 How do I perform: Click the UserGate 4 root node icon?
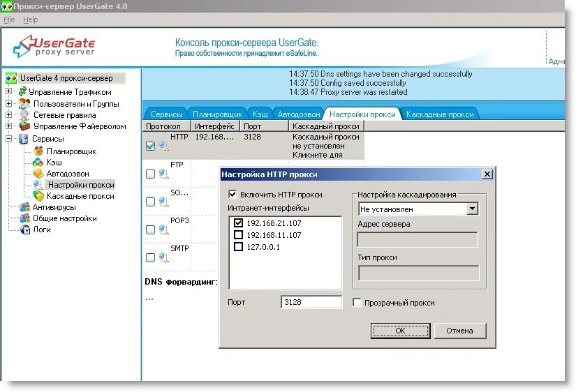(11, 78)
